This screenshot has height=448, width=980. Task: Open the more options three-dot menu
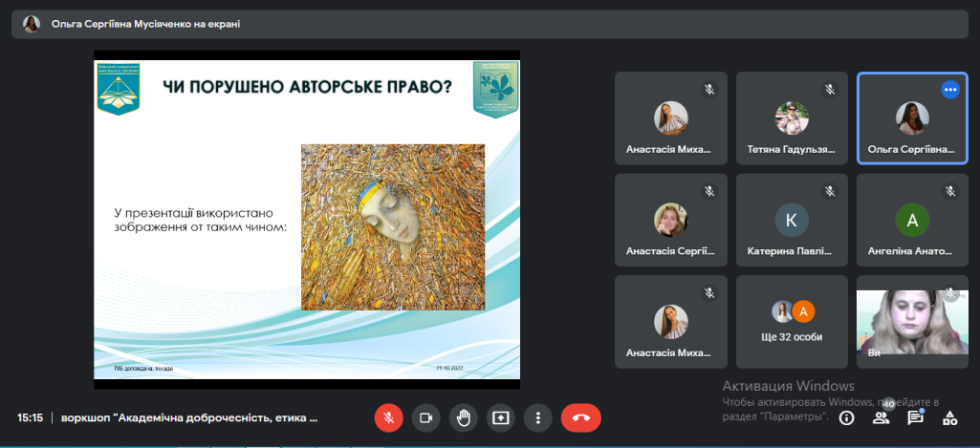538,417
